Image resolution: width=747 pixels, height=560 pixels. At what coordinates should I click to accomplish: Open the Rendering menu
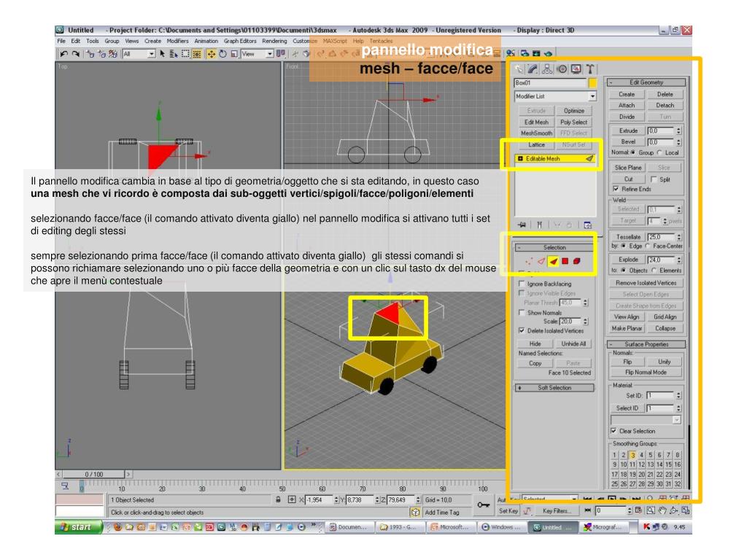pyautogui.click(x=274, y=41)
